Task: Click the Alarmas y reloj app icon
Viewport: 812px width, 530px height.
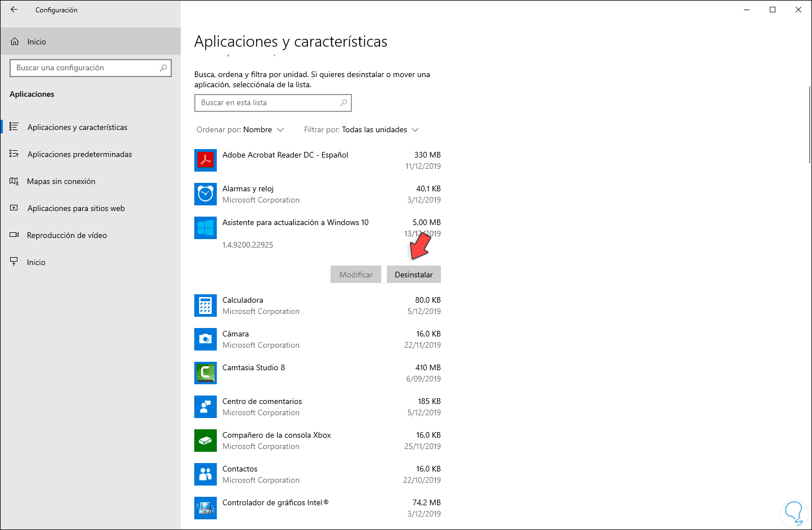Action: point(206,194)
